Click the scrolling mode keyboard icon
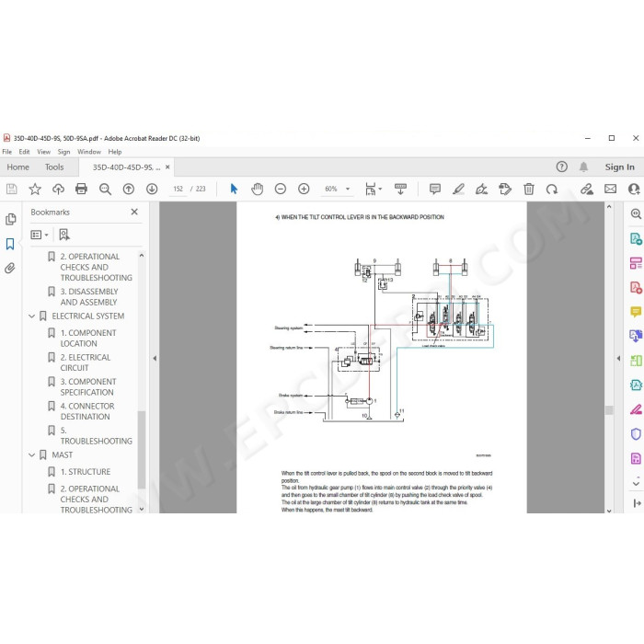This screenshot has height=644, width=644. [x=400, y=189]
